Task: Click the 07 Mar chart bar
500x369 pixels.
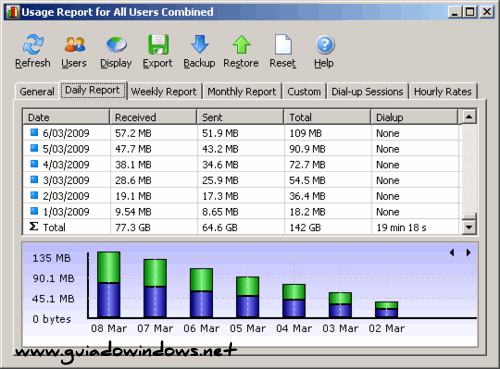Action: coord(155,288)
